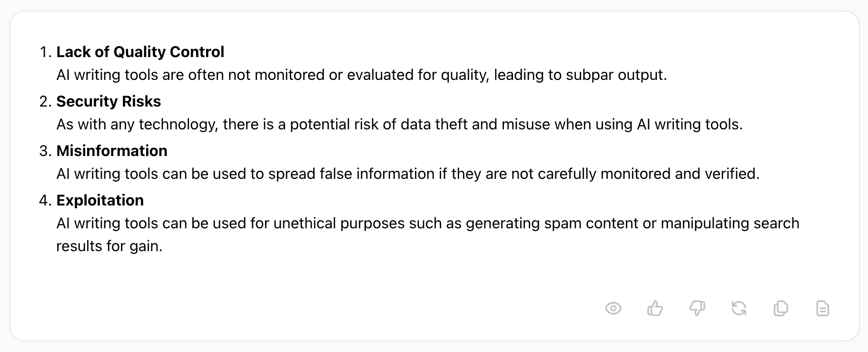This screenshot has height=352, width=868.
Task: Click the regenerate response arrows icon
Action: 739,309
